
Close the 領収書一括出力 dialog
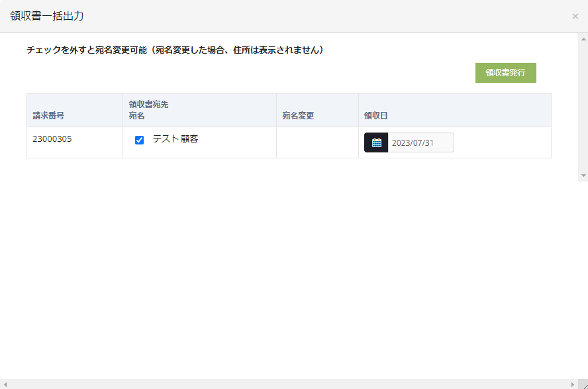click(x=575, y=16)
